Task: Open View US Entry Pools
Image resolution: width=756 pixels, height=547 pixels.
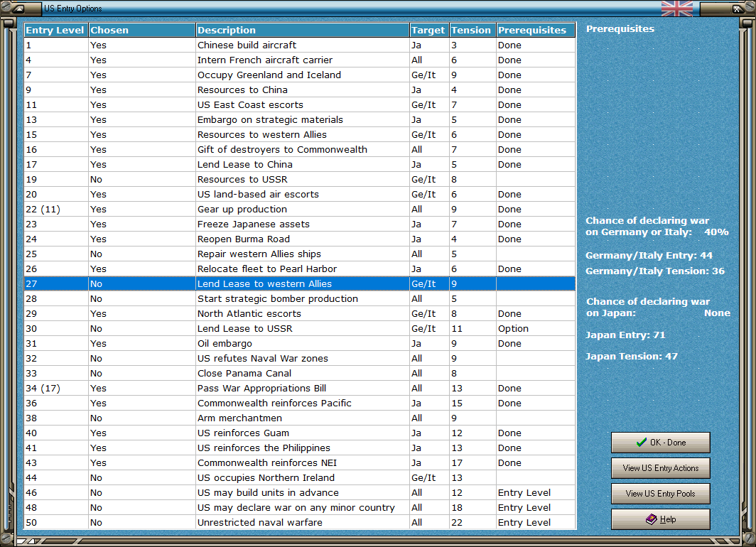Action: (661, 494)
